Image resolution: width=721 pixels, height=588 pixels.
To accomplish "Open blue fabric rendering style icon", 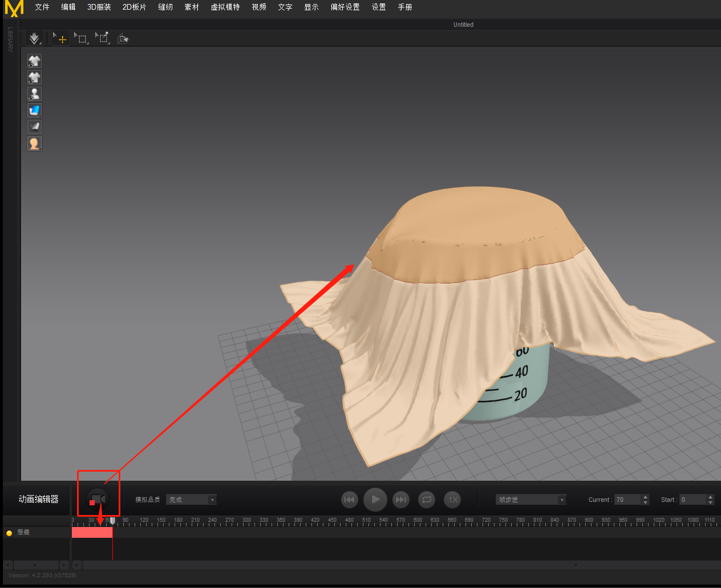I will pyautogui.click(x=34, y=110).
